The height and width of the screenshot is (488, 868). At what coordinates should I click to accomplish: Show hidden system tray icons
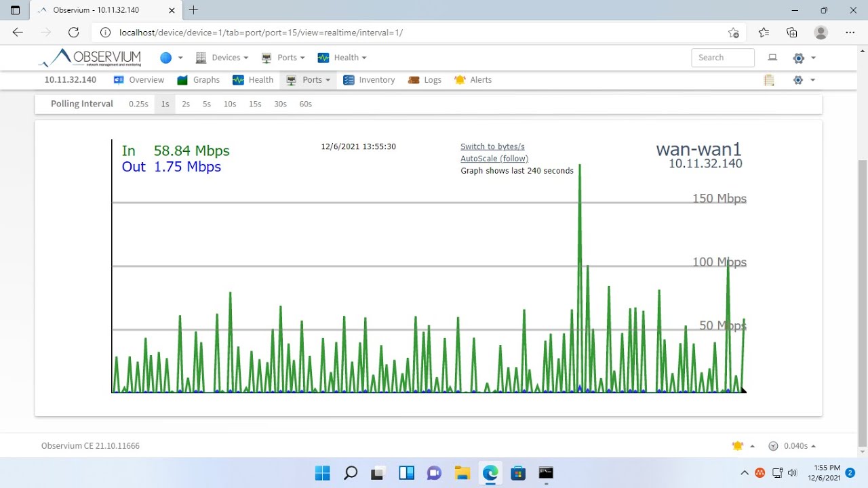click(745, 472)
